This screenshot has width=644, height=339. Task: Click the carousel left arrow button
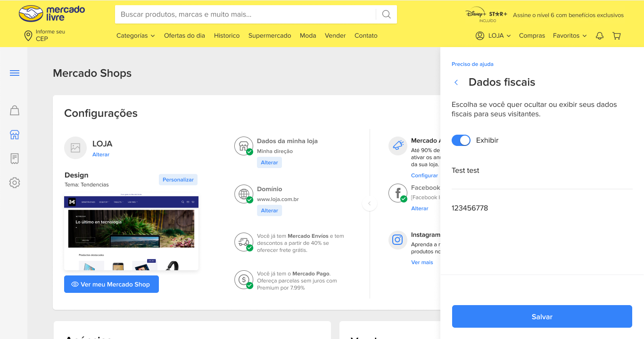click(370, 204)
